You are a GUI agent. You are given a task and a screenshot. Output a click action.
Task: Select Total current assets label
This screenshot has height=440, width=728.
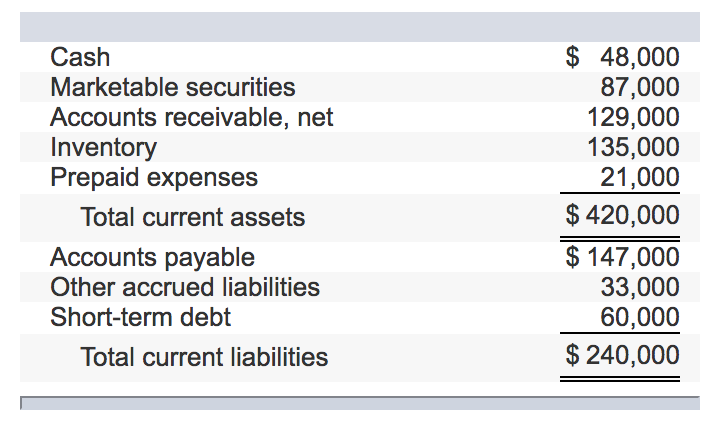[x=193, y=217]
